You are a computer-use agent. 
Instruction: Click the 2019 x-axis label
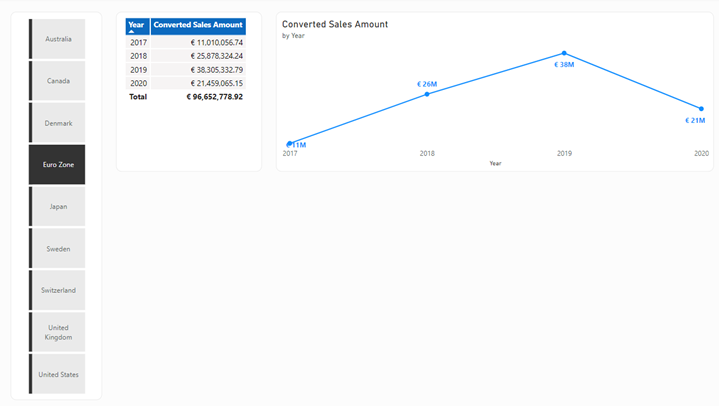[564, 153]
